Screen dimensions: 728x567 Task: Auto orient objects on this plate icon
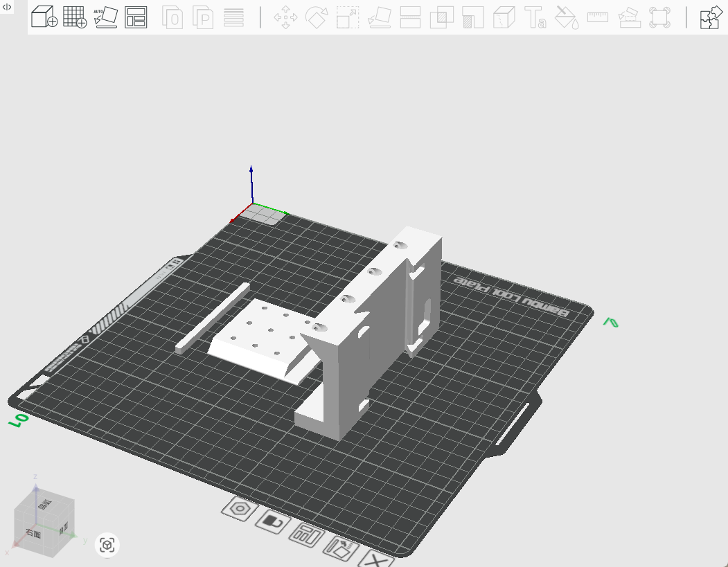pos(341,548)
